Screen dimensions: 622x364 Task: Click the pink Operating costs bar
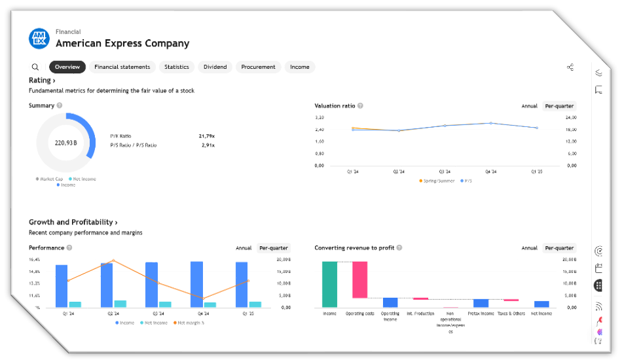pyautogui.click(x=360, y=280)
